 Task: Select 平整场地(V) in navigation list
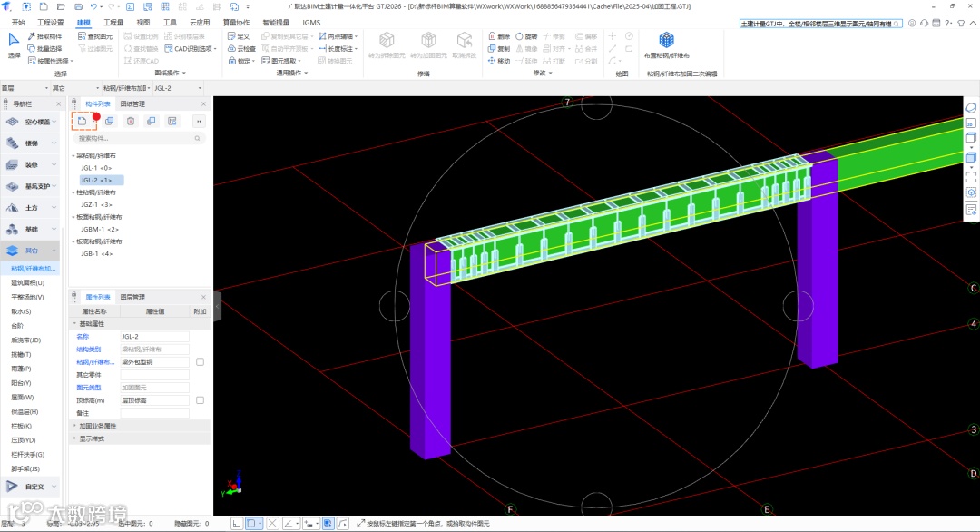tap(27, 297)
